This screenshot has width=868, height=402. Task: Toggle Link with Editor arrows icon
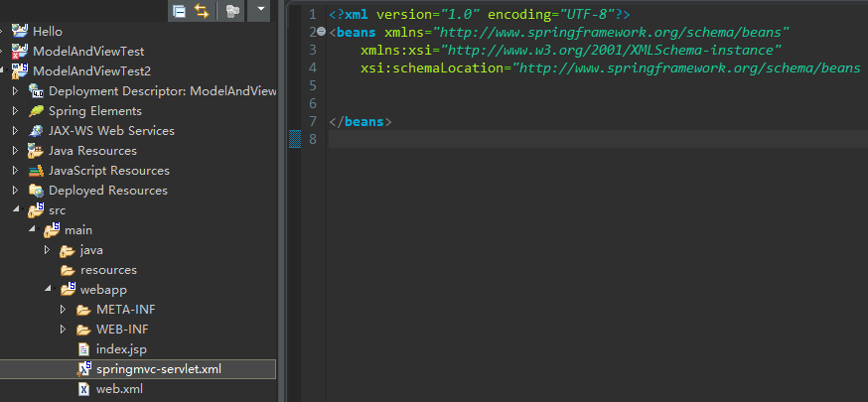tap(202, 11)
